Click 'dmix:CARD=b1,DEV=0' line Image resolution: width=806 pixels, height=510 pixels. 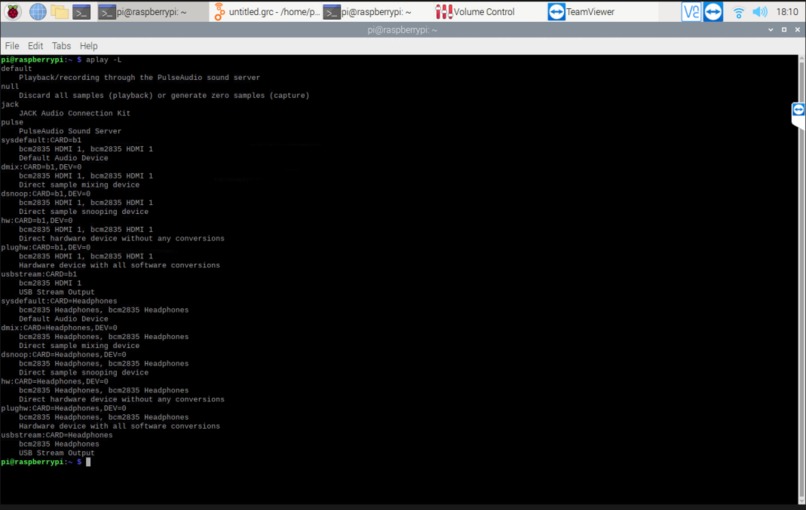[x=41, y=167]
